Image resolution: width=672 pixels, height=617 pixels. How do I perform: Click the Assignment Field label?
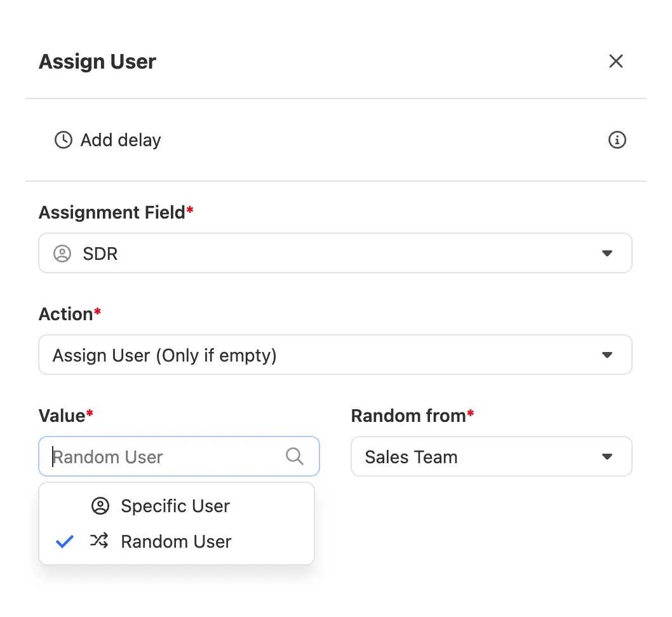(116, 213)
